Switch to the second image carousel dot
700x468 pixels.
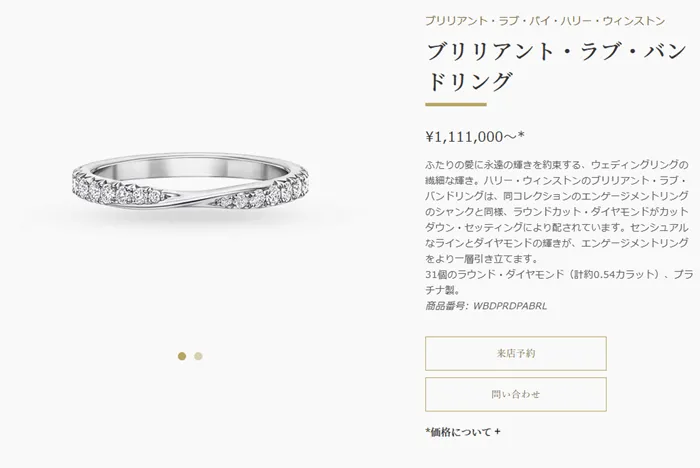pyautogui.click(x=198, y=356)
